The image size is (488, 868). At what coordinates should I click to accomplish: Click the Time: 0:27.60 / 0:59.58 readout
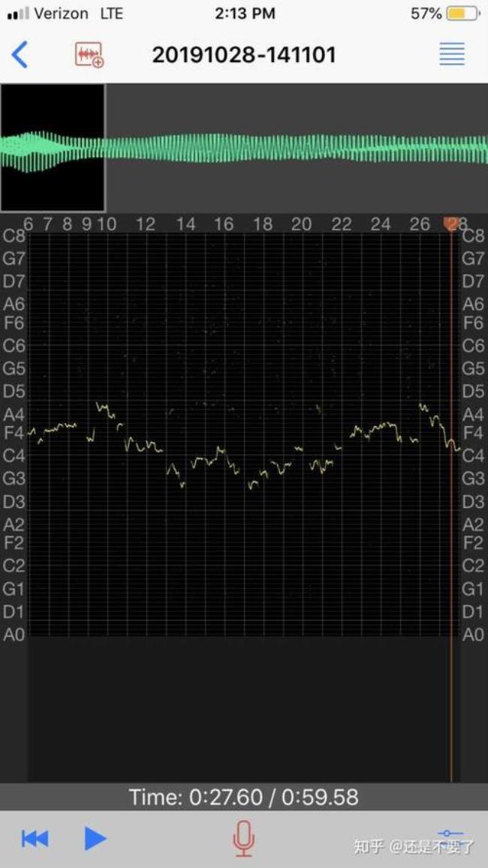coord(244,797)
